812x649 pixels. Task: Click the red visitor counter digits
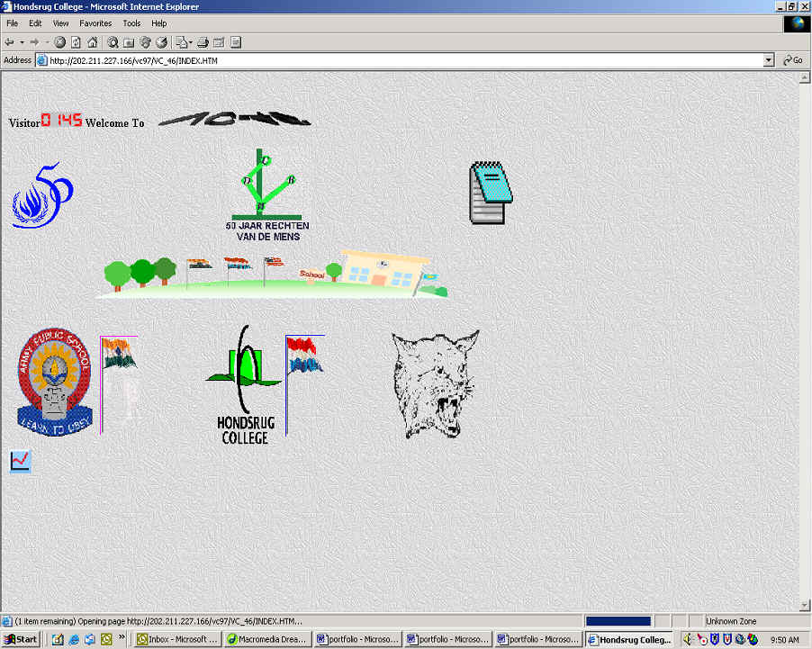click(x=61, y=120)
